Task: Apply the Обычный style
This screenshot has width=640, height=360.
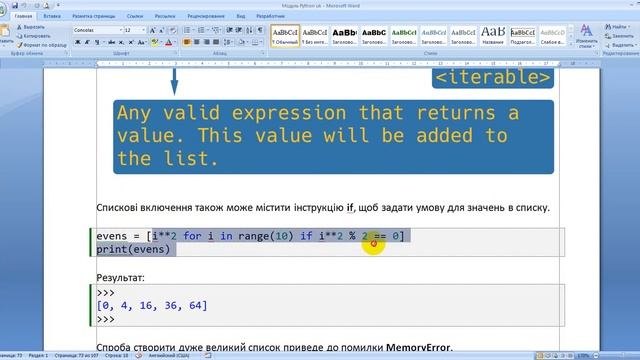Action: (285, 36)
